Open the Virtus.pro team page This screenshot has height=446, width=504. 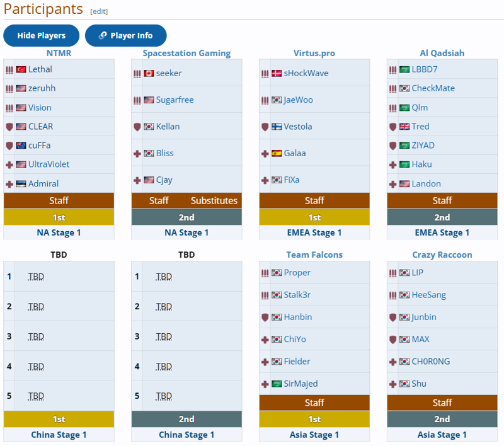[314, 53]
